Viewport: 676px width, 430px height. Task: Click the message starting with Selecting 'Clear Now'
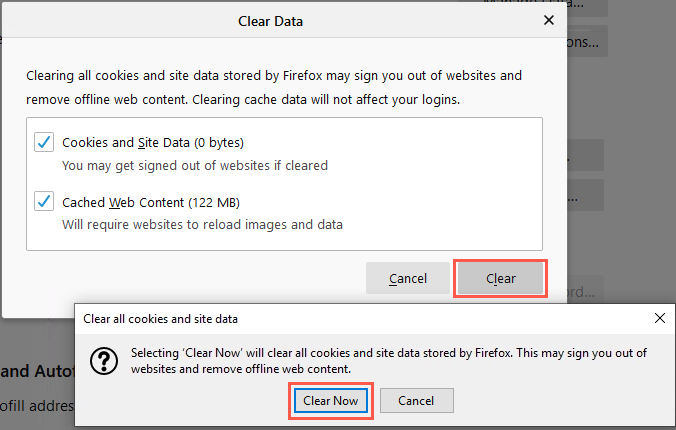click(x=389, y=361)
